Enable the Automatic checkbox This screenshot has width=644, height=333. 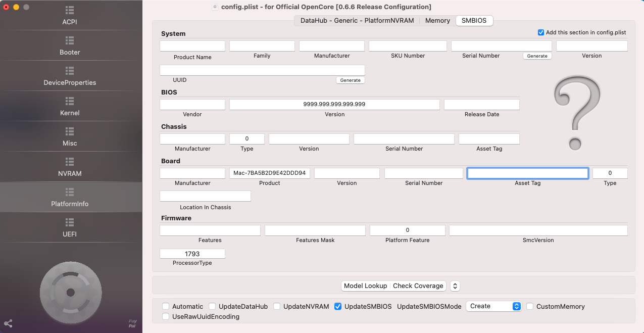[166, 306]
